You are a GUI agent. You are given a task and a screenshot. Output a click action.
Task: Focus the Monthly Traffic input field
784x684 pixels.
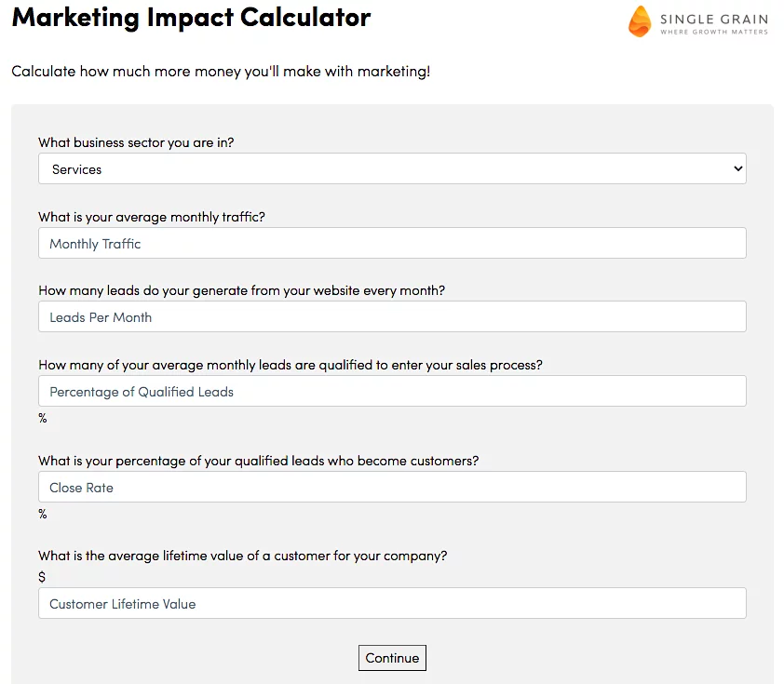[392, 244]
